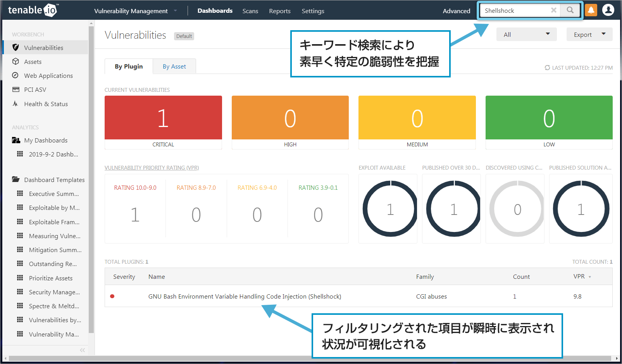Click the Tenable.io logo
The height and width of the screenshot is (364, 622).
tap(33, 10)
